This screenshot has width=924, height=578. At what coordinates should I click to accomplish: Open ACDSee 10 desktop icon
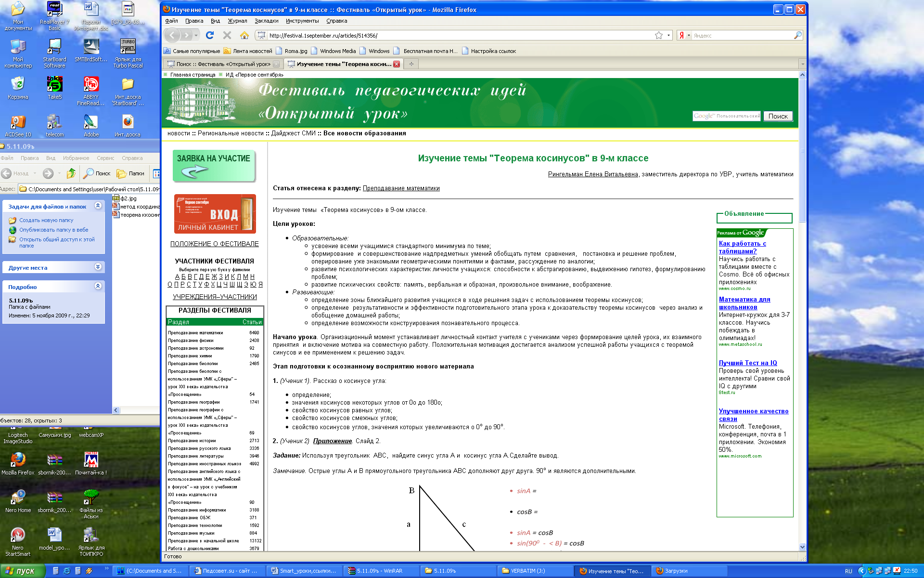[18, 126]
